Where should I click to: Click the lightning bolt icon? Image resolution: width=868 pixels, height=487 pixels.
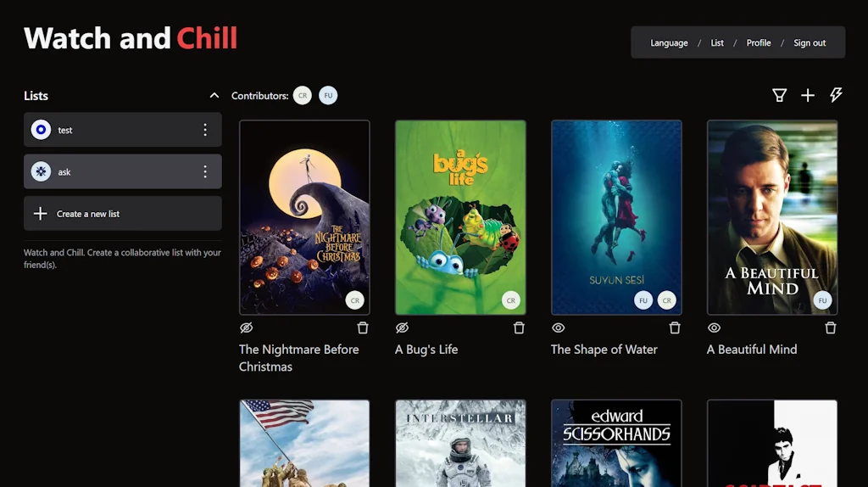pyautogui.click(x=836, y=95)
